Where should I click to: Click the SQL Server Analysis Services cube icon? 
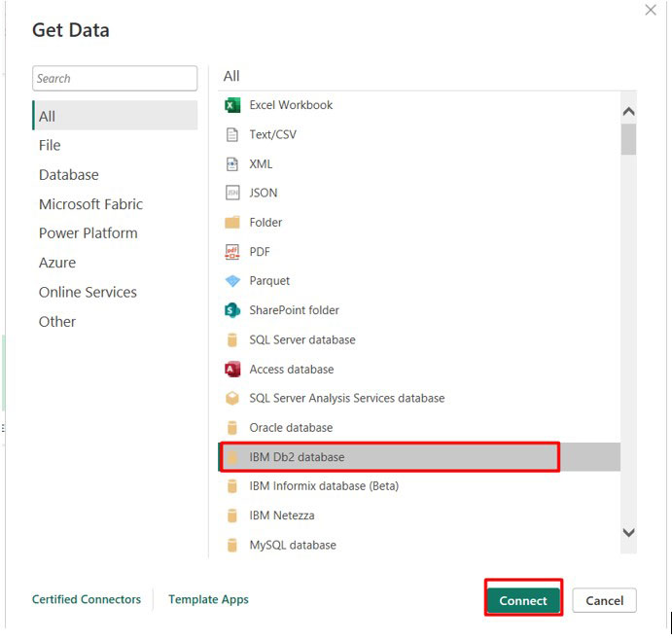[232, 398]
